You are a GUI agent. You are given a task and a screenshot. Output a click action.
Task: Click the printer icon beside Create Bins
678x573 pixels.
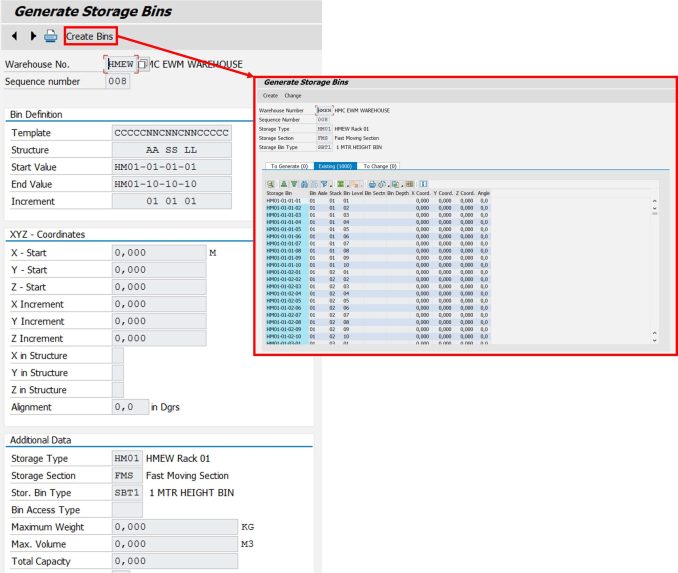click(x=50, y=37)
